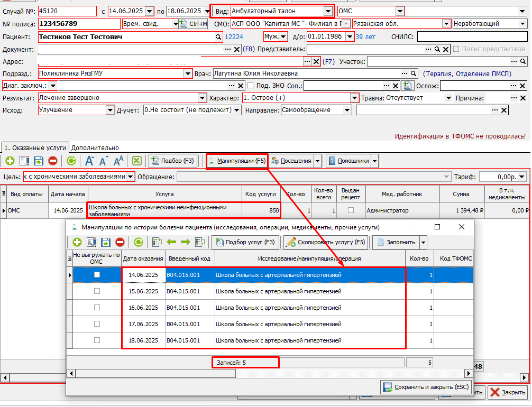The height and width of the screenshot is (407, 532).
Task: Open the Исход Улучшение dropdown
Action: [110, 110]
